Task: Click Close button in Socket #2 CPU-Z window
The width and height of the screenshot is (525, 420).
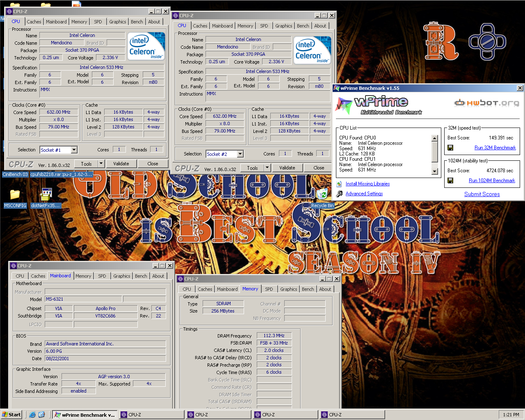Action: point(319,167)
